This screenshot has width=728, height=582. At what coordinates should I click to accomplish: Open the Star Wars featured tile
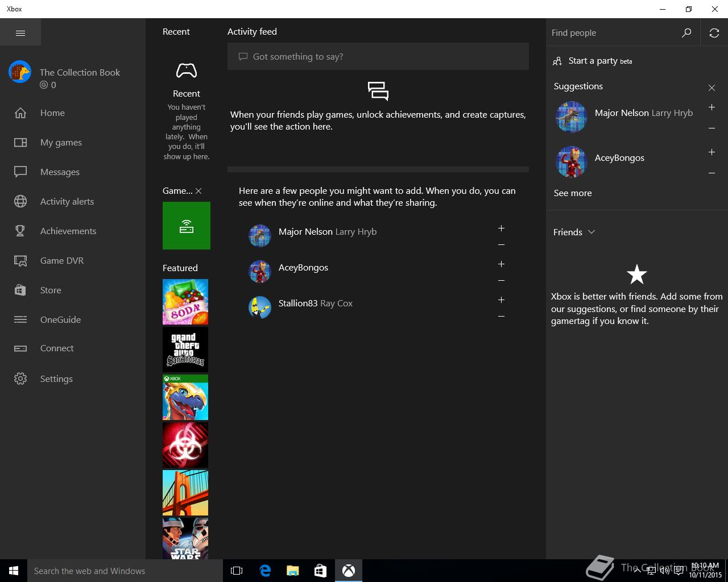point(185,538)
